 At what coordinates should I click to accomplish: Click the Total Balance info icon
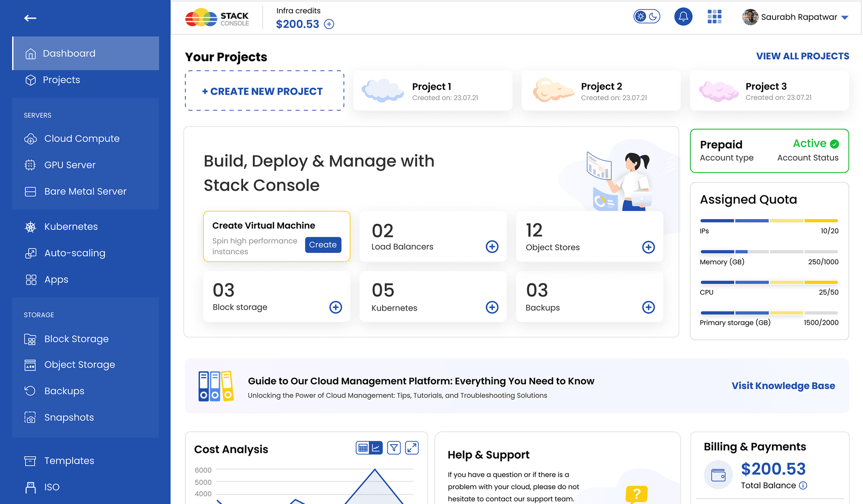click(x=803, y=485)
